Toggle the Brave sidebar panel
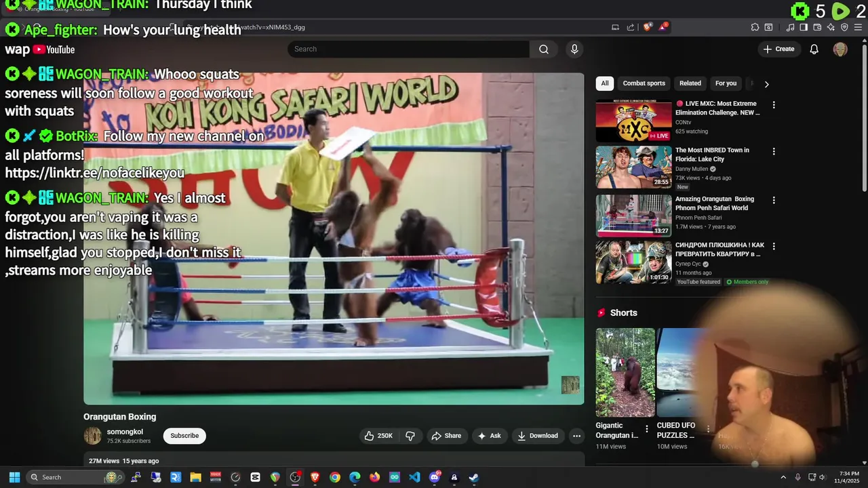 804,27
